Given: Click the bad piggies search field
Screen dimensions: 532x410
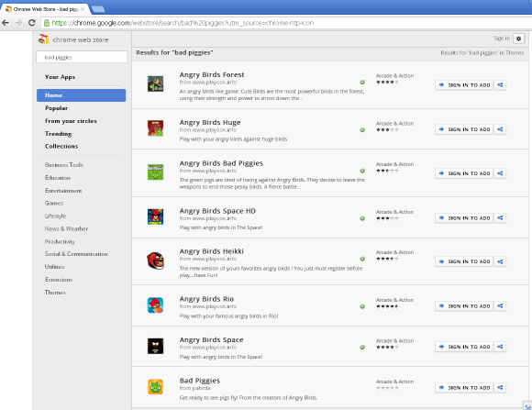Looking at the screenshot, I should (x=82, y=58).
